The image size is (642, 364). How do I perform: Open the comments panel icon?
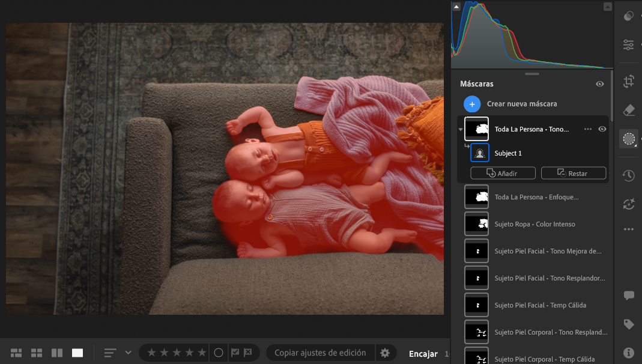(x=629, y=296)
